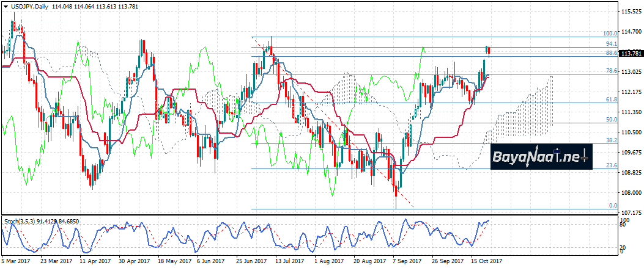Viewport: 644px width, 268px height.
Task: Click the 15 Oct 2017 date label
Action: pyautogui.click(x=487, y=261)
